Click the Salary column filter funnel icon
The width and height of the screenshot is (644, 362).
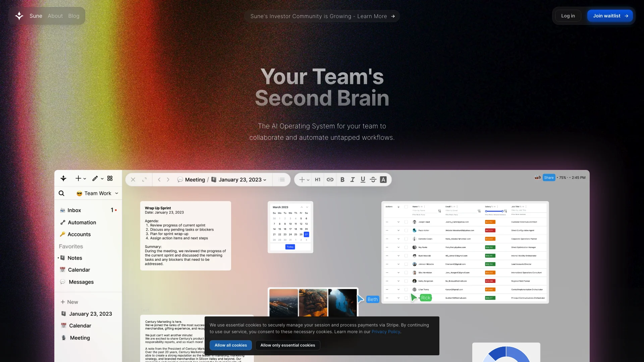(x=505, y=211)
